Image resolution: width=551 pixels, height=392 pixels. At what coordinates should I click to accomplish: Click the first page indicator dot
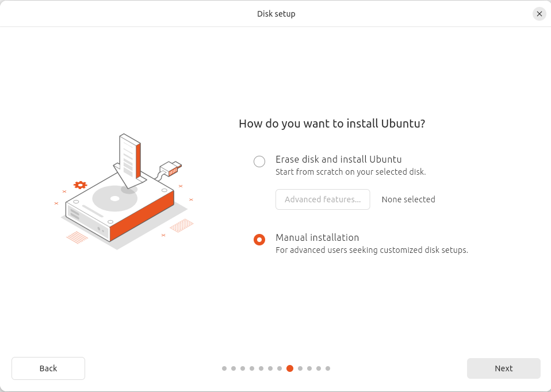pos(224,368)
